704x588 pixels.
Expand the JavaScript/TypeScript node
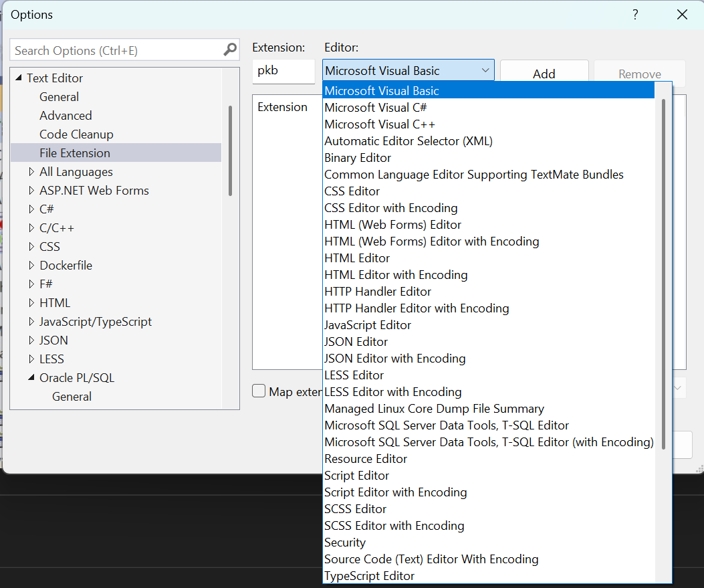[31, 322]
